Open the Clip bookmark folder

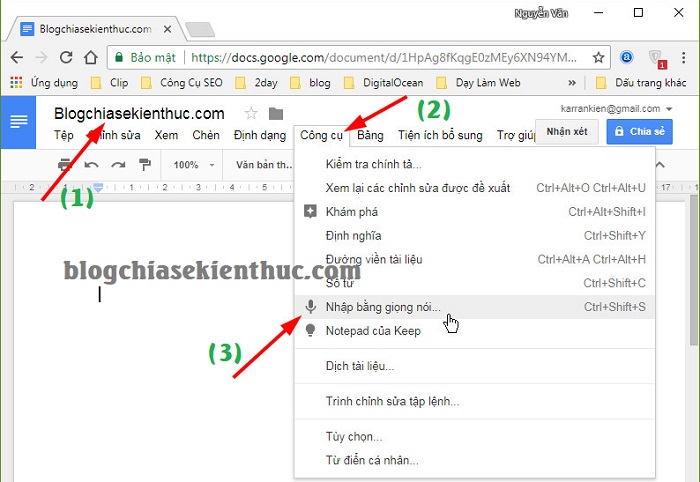110,83
